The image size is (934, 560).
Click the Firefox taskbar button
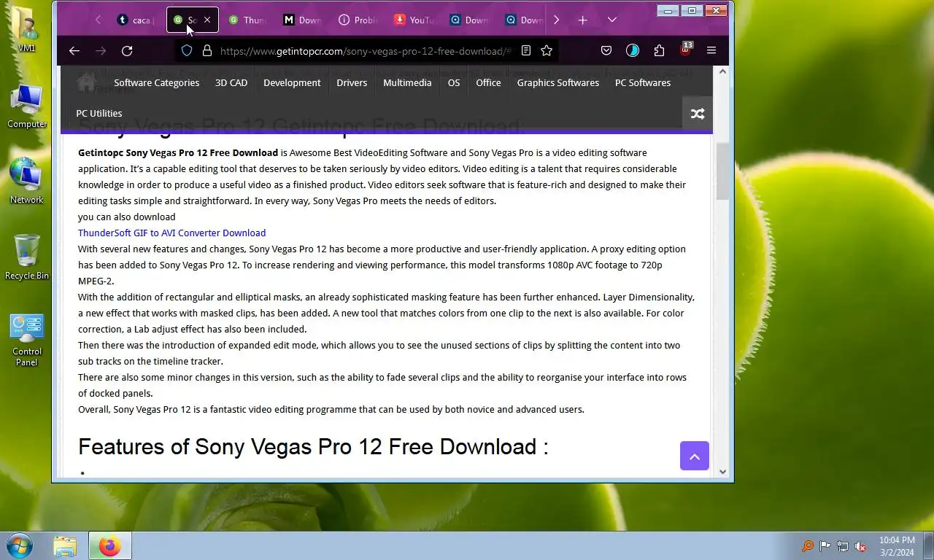tap(109, 546)
